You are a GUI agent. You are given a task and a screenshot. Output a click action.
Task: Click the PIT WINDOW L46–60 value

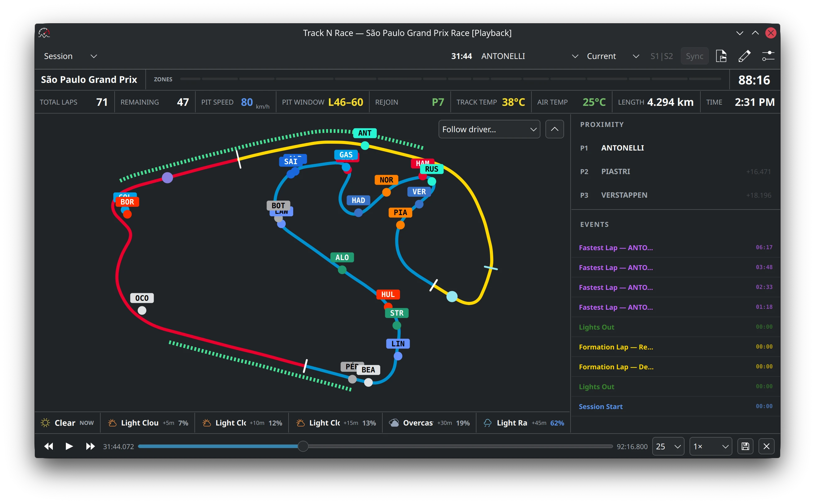coord(346,102)
